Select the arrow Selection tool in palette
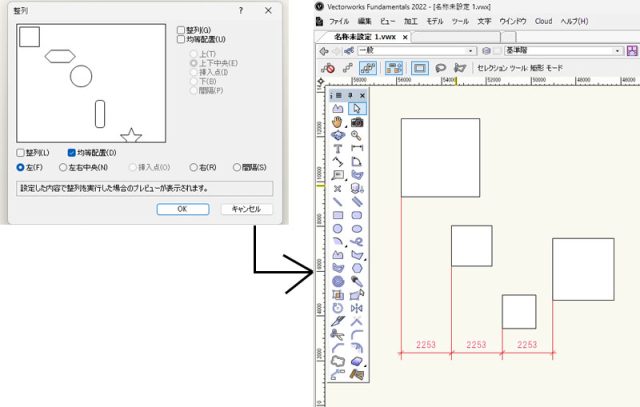 tap(357, 109)
